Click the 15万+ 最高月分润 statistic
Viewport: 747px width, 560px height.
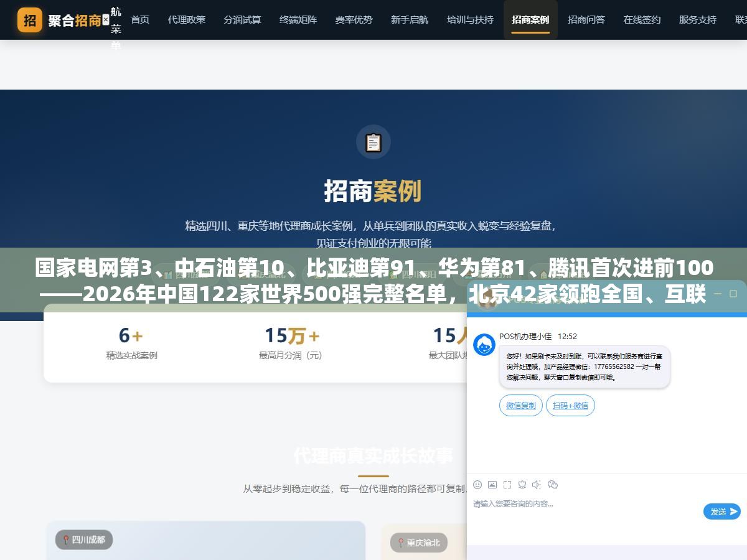tap(291, 343)
